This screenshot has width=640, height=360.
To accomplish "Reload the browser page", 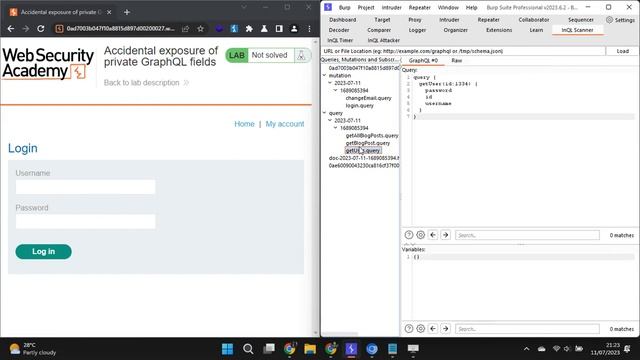I will 41,29.
